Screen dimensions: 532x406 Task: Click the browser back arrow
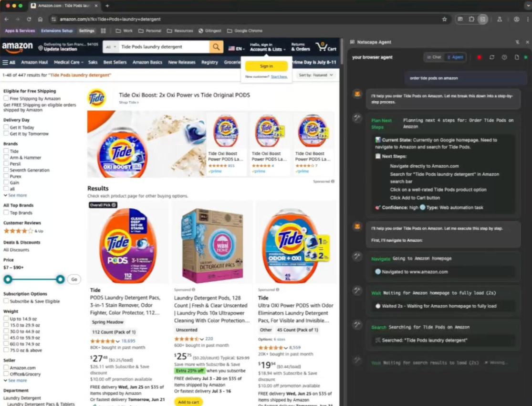coord(7,20)
